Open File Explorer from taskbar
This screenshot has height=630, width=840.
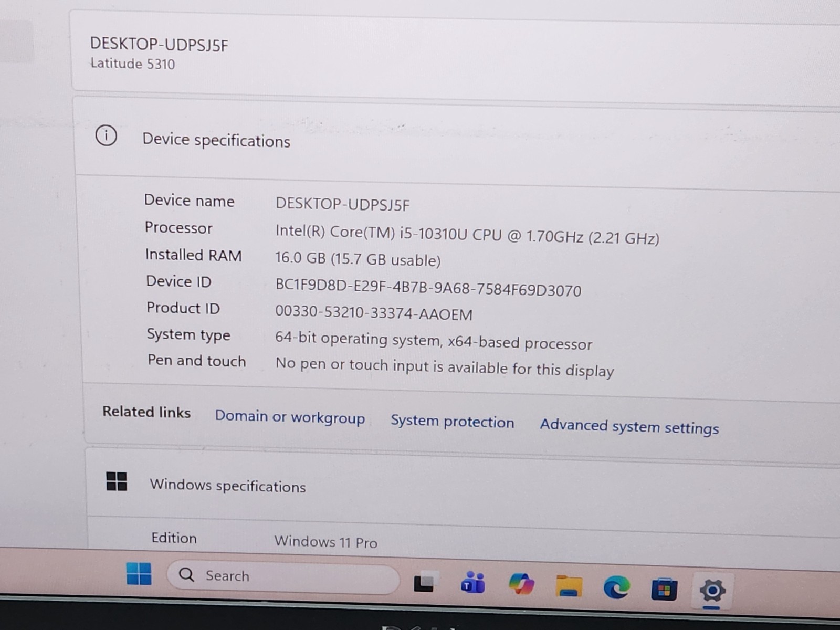[x=569, y=586]
